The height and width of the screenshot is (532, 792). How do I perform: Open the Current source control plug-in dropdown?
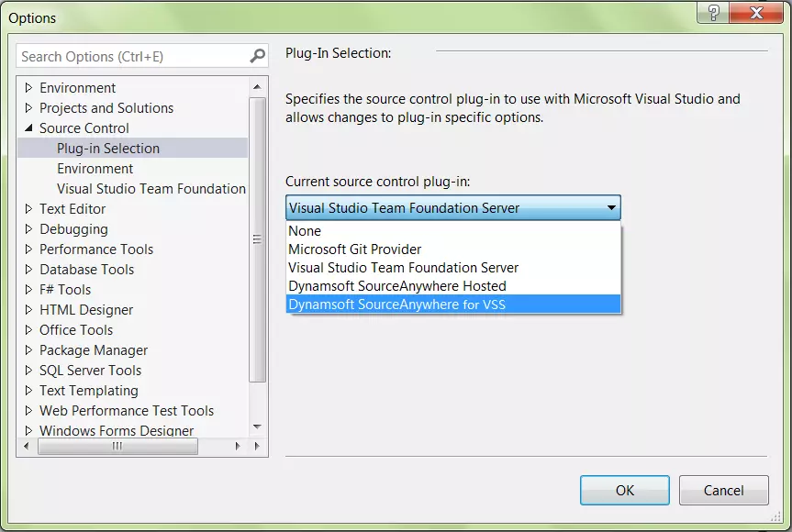point(611,207)
